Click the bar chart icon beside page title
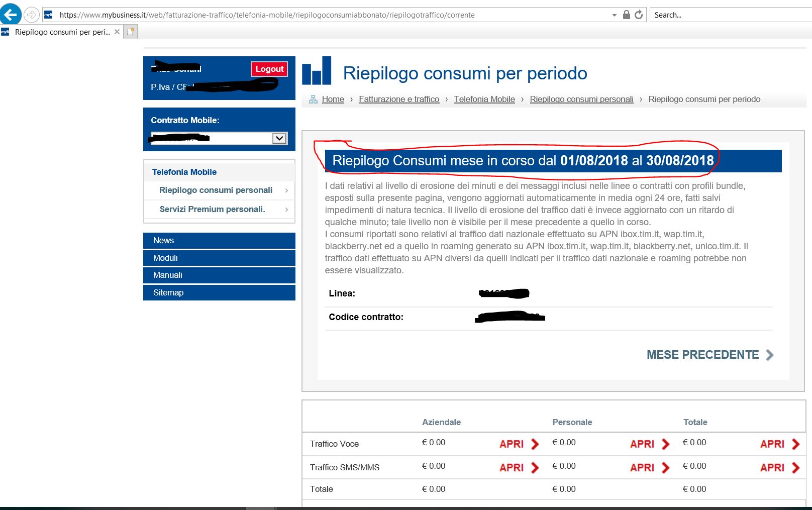 coord(317,71)
